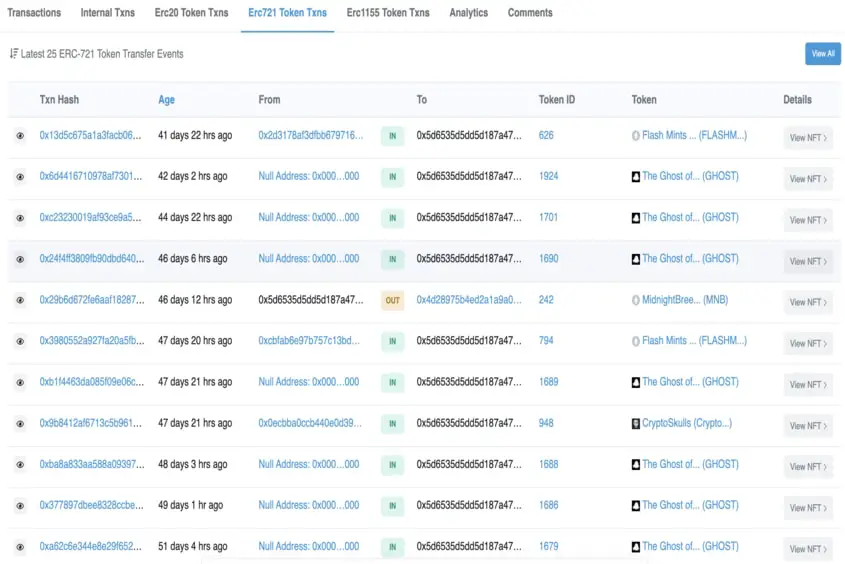View NFT for token ID 1924

pos(808,179)
